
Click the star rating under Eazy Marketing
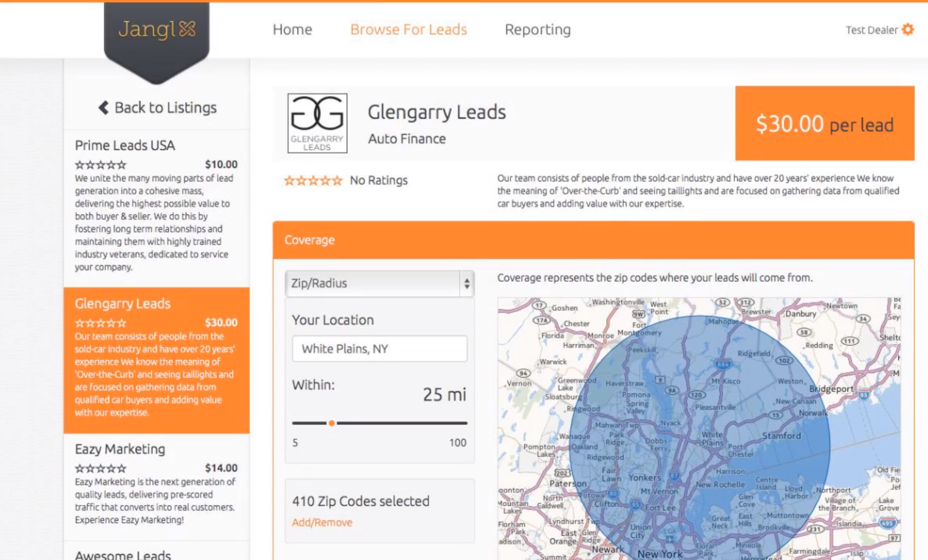(100, 468)
